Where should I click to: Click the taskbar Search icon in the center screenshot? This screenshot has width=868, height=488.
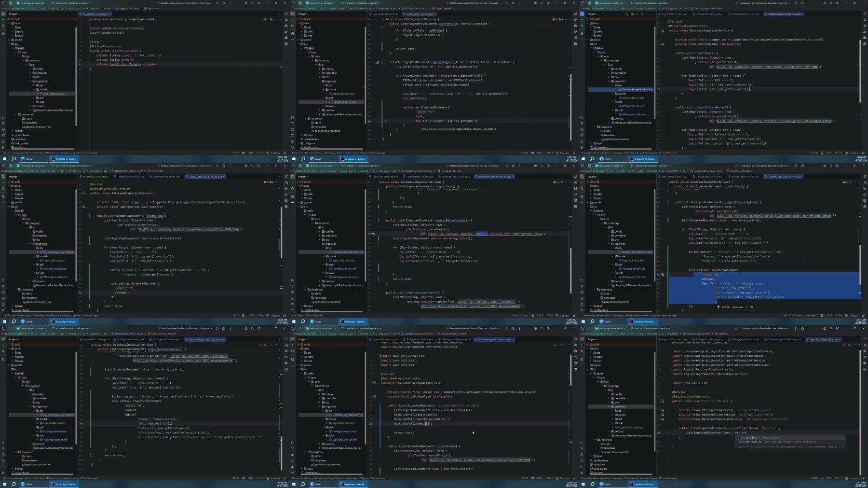pos(303,321)
